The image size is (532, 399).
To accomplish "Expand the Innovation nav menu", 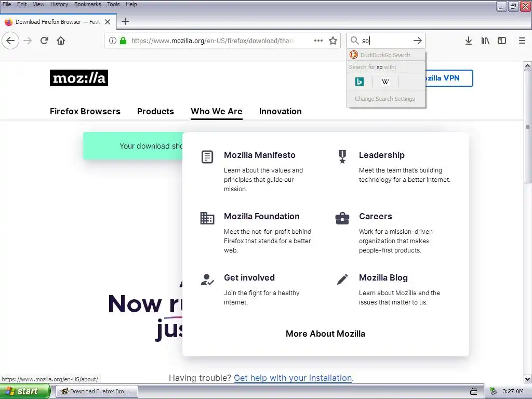I will coord(280,111).
